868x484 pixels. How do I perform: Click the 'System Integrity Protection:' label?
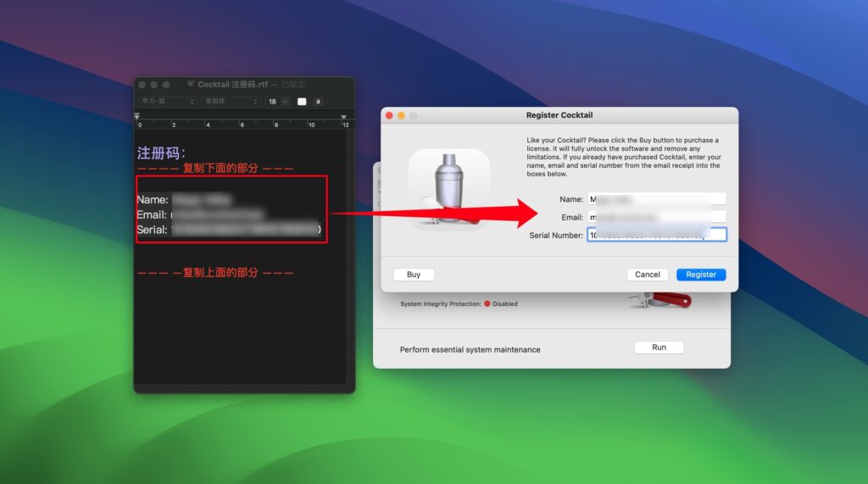click(441, 304)
